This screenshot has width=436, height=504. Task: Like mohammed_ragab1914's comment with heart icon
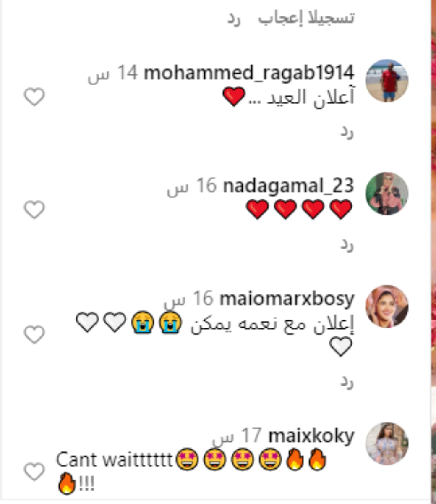(34, 97)
